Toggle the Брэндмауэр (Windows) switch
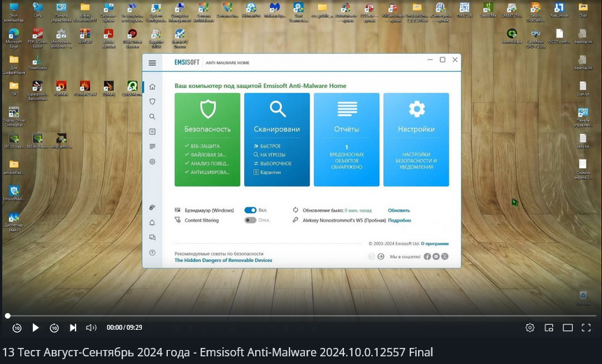The height and width of the screenshot is (364, 602). 250,210
